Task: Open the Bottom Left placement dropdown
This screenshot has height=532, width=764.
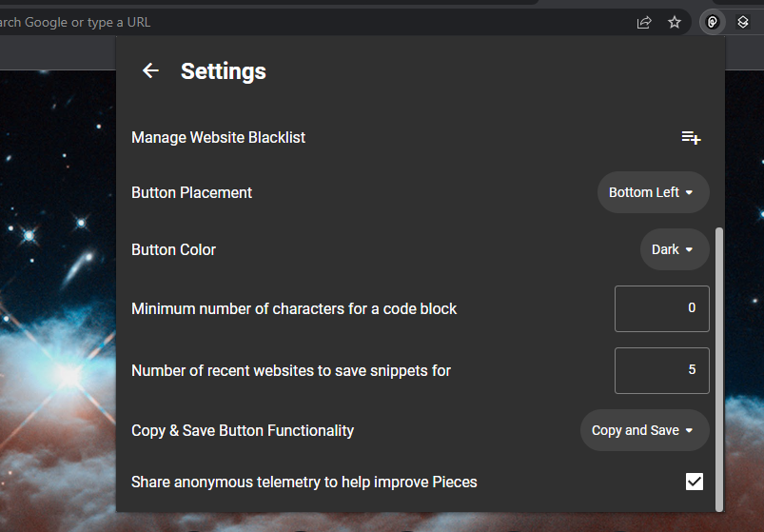Action: 653,192
